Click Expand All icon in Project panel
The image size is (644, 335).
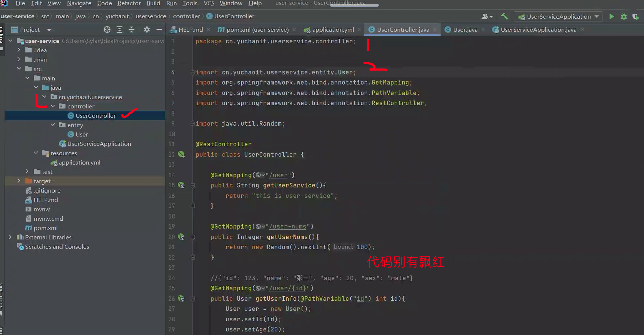(119, 30)
